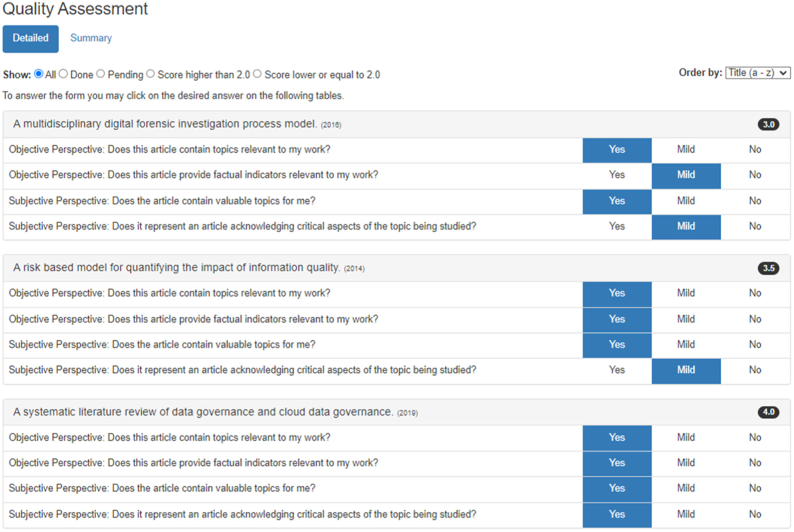Screen dimensions: 794x532
Task: Click the systematic literature review article title
Action: [x=203, y=412]
